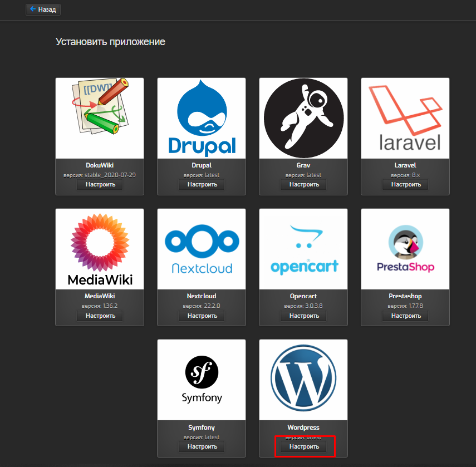The width and height of the screenshot is (476, 467).
Task: Click Настроить under Drupal
Action: pyautogui.click(x=202, y=184)
